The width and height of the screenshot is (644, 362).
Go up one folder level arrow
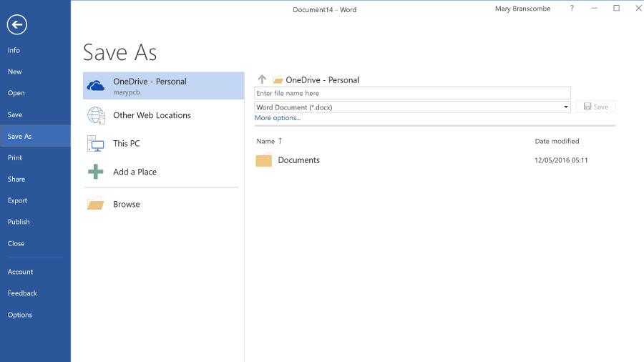(x=262, y=79)
